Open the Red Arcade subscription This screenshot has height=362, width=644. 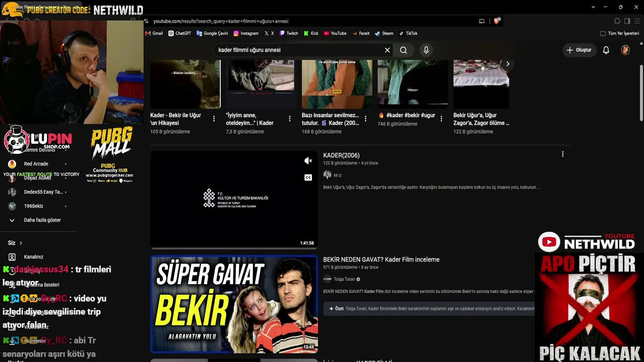[x=37, y=164]
